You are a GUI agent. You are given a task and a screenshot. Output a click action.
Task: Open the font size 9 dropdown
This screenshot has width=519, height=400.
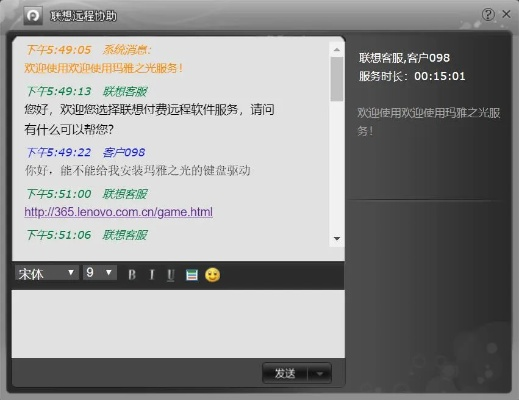(x=100, y=273)
